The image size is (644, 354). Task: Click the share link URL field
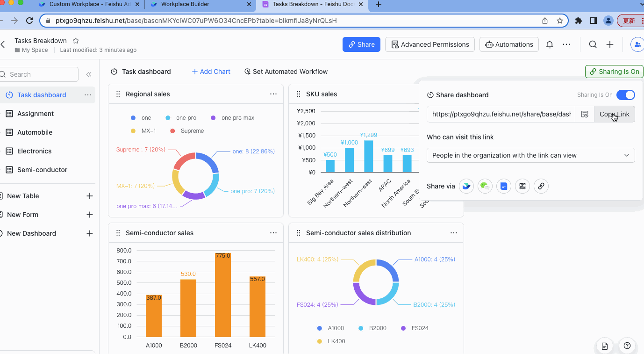pos(500,114)
